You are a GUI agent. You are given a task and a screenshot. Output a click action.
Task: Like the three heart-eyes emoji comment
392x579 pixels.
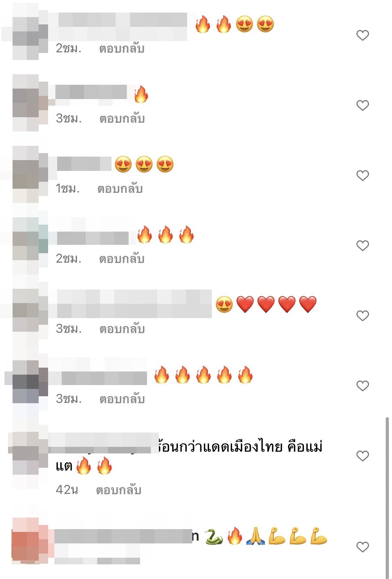click(x=362, y=175)
